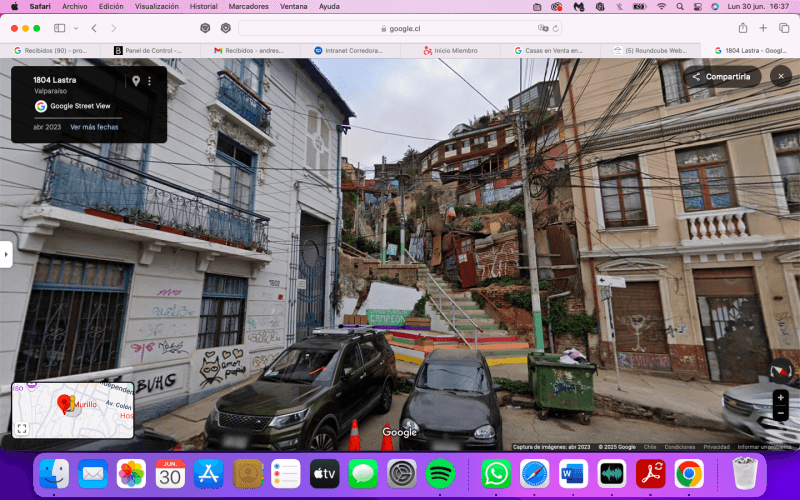Image resolution: width=800 pixels, height=500 pixels.
Task: Open the location pin icon in the Street View panel
Action: [x=135, y=81]
